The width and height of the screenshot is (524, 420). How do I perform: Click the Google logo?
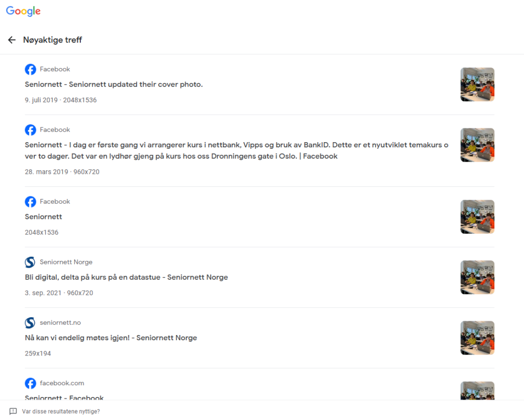[23, 11]
